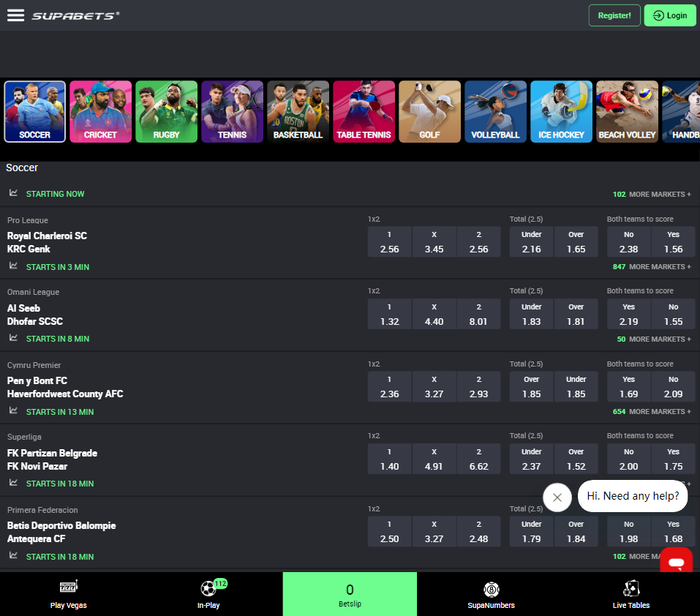Select Antequera CF win at 2.48
700x616 pixels.
[478, 531]
